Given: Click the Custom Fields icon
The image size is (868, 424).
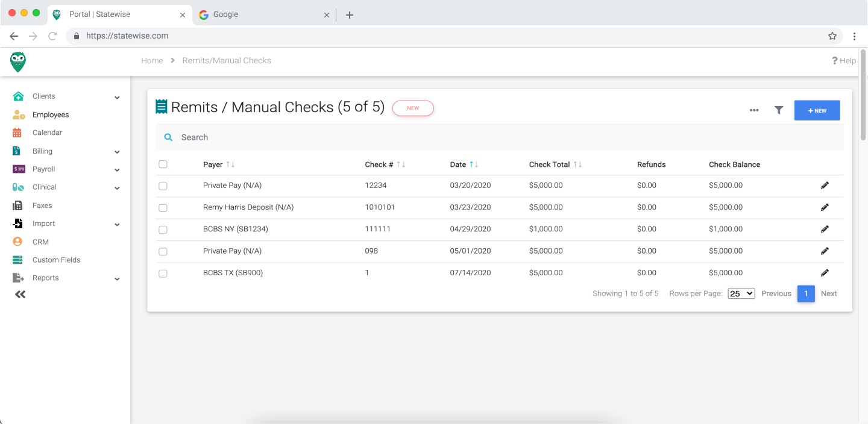Looking at the screenshot, I should (17, 260).
